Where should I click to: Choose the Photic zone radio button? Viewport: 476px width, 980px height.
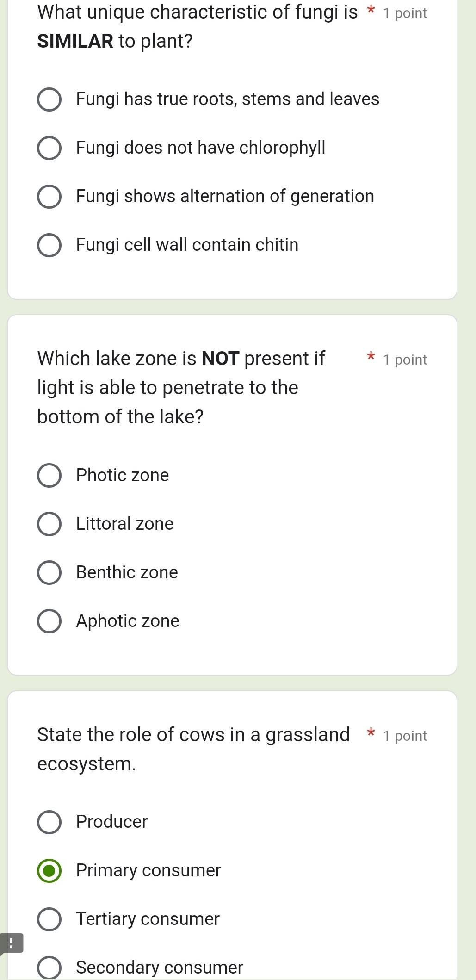pos(49,476)
